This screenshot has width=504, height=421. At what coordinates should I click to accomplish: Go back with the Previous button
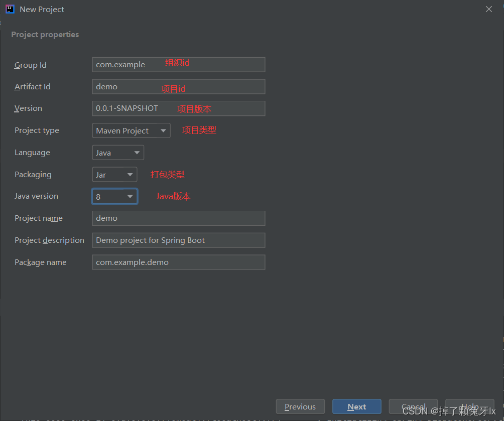click(300, 406)
